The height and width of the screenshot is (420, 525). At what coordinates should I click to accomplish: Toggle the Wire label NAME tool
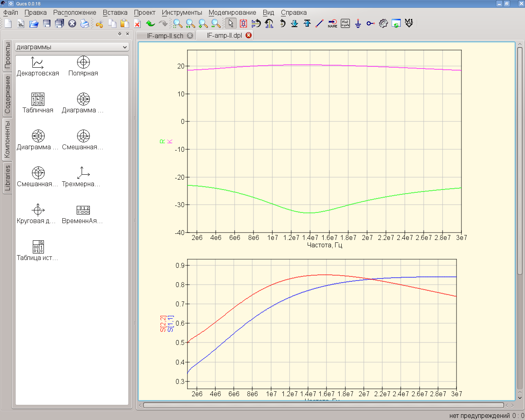tap(332, 23)
